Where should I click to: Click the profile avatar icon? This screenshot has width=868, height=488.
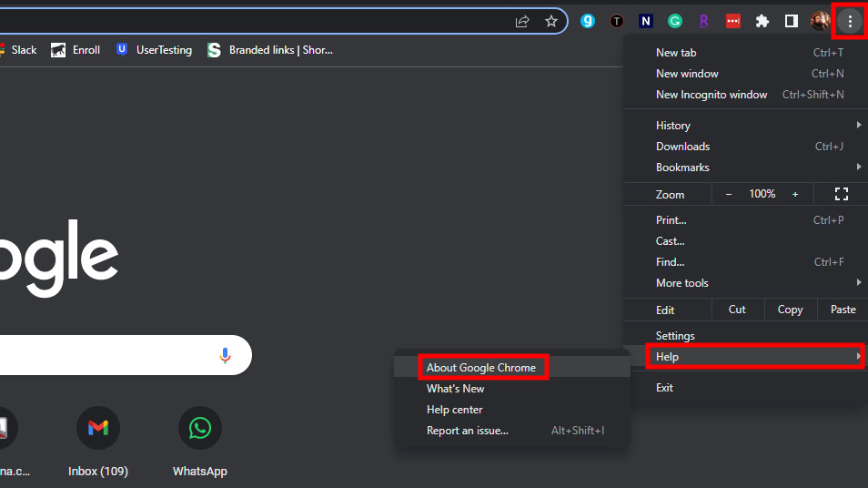[x=821, y=21]
